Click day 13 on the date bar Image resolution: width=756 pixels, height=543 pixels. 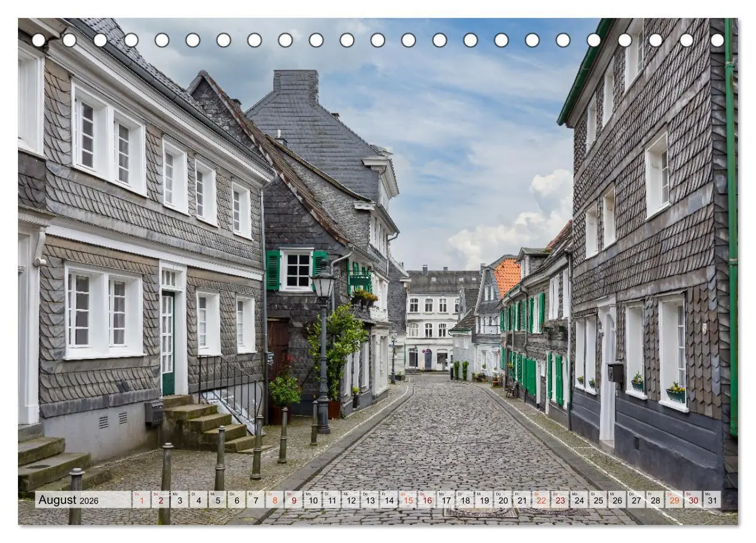370,500
